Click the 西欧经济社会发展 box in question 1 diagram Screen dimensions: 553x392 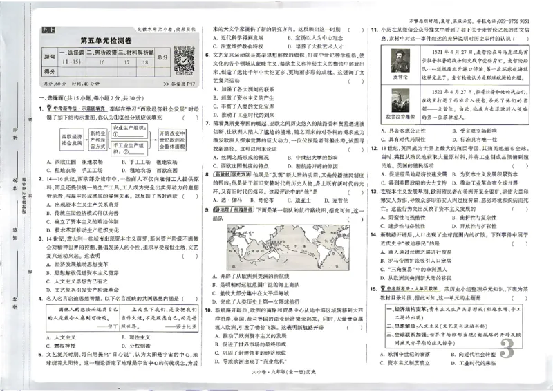coord(72,140)
